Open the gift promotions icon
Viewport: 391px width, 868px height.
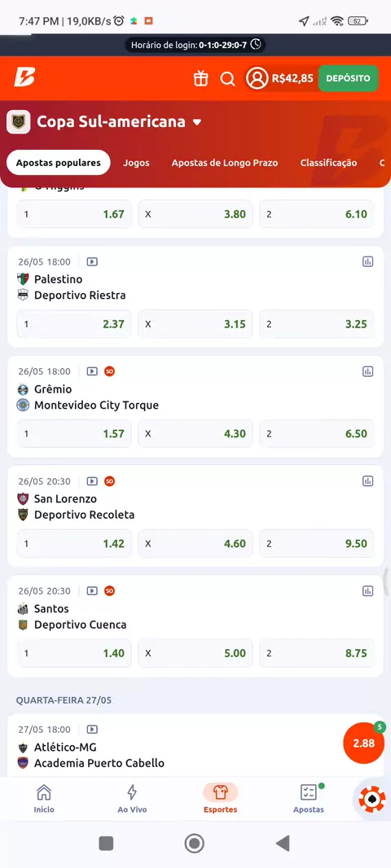pyautogui.click(x=200, y=79)
